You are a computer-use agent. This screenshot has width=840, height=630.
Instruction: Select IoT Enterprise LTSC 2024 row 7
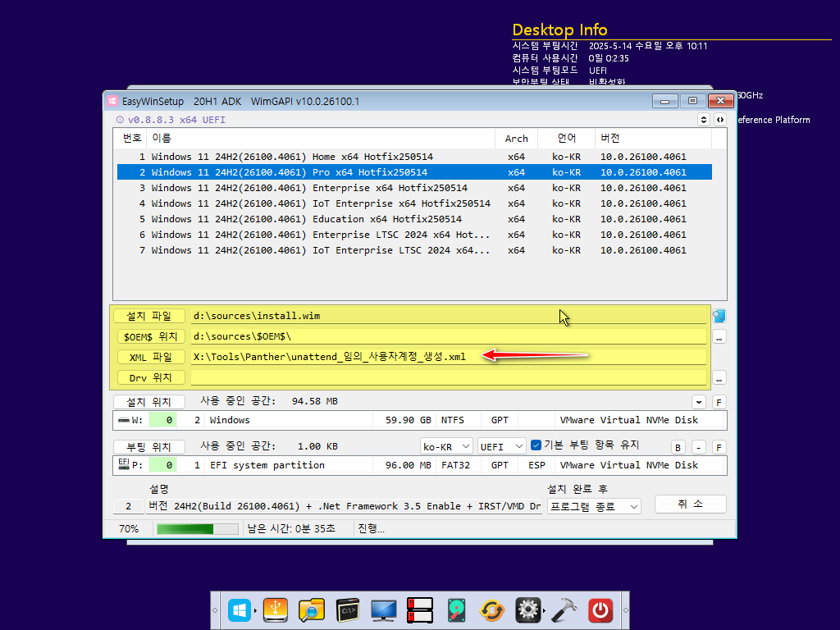pyautogui.click(x=414, y=249)
